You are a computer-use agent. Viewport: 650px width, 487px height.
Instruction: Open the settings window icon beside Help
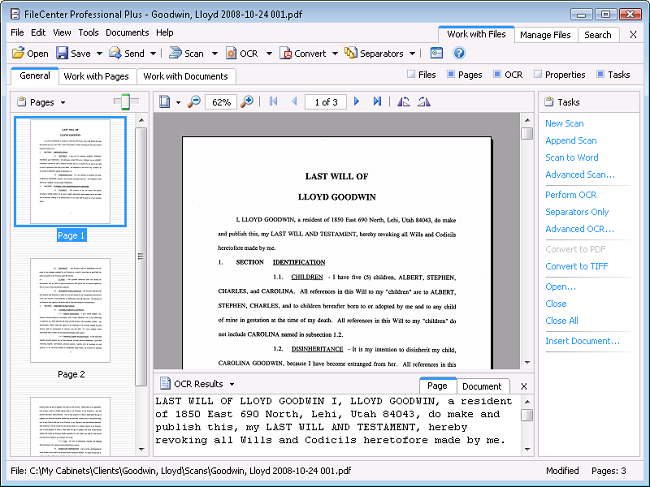point(437,53)
